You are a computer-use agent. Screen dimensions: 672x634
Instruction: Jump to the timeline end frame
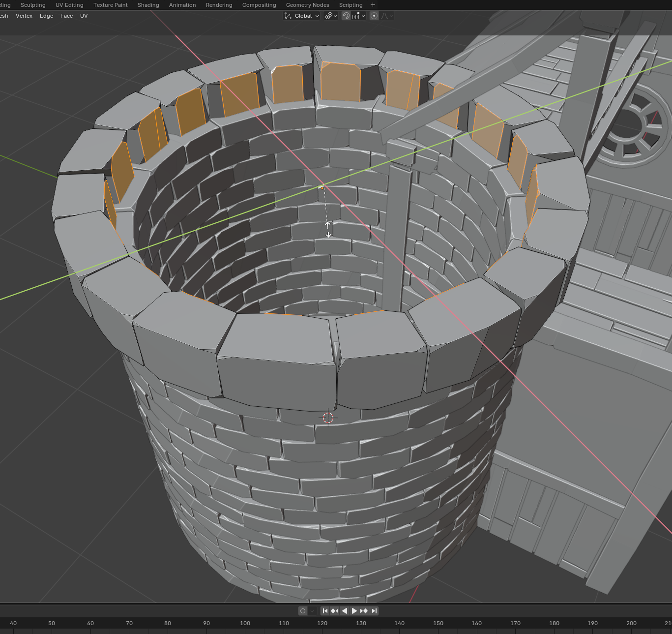coord(374,611)
